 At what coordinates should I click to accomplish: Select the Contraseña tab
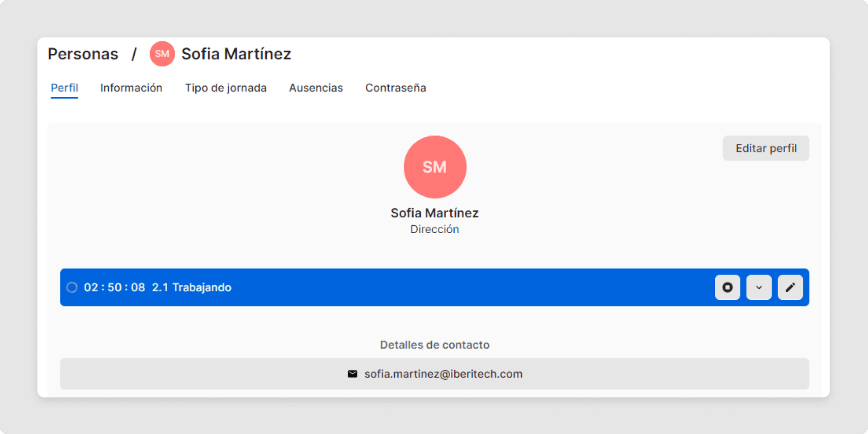pyautogui.click(x=395, y=88)
